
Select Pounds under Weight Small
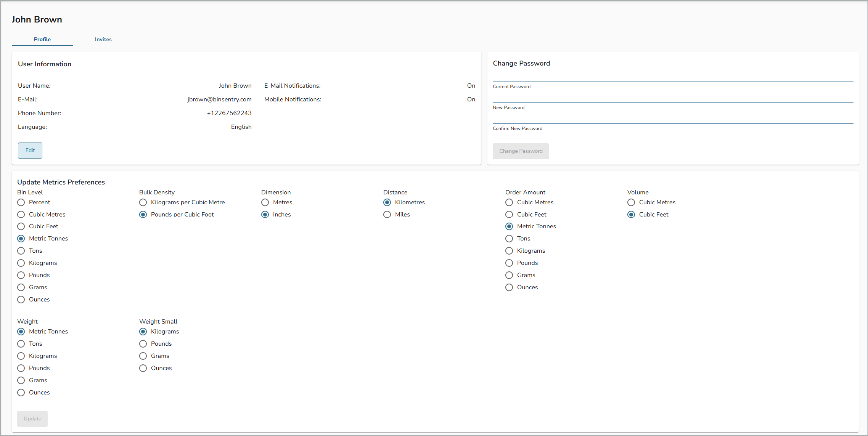point(143,344)
